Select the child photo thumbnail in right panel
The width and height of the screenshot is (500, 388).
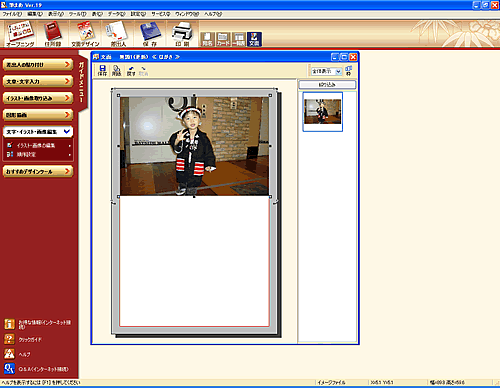(x=323, y=112)
